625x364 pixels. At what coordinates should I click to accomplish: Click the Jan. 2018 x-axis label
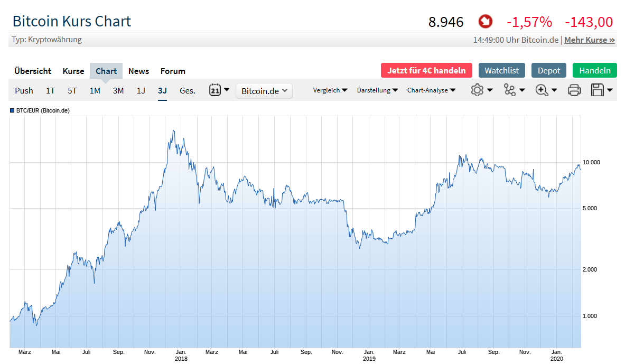181,355
